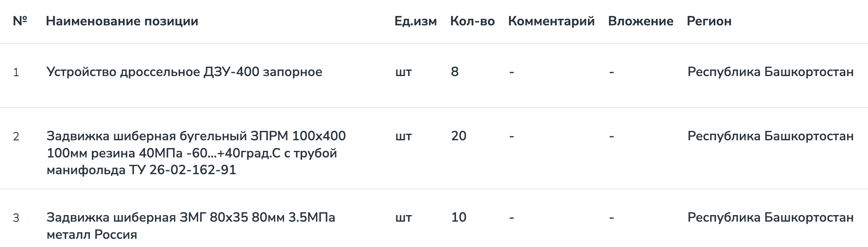Click the comment dash in the ЗПРМ row
868x247 pixels.
point(512,136)
